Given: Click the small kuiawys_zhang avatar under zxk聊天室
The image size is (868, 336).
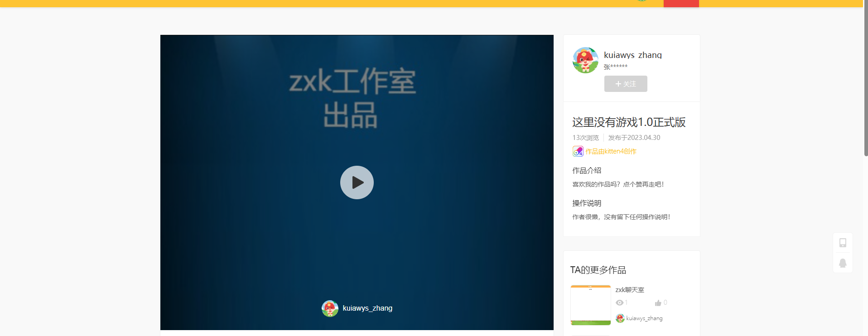Looking at the screenshot, I should tap(620, 318).
